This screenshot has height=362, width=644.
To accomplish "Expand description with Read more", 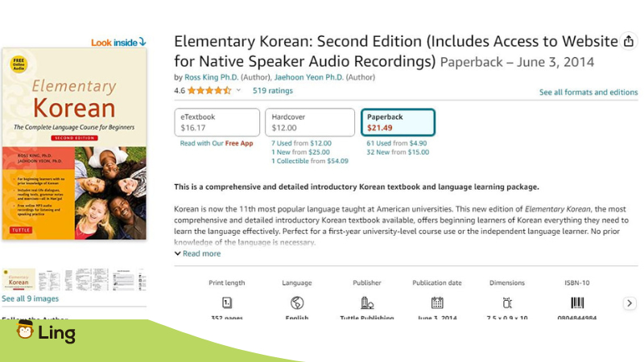I will point(197,253).
